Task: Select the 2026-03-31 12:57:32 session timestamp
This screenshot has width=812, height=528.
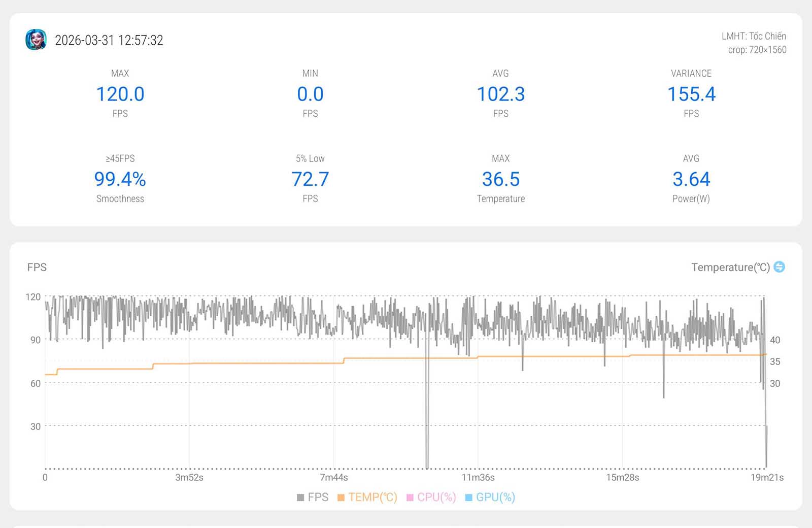Action: pyautogui.click(x=109, y=41)
